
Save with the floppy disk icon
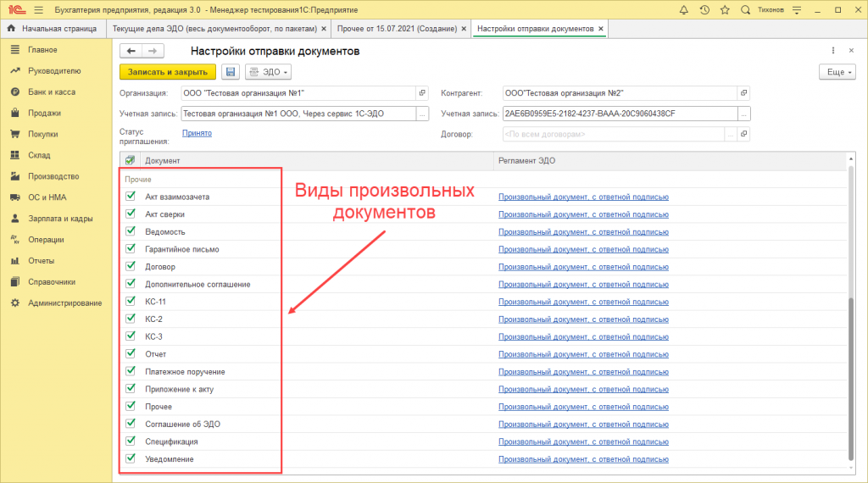pos(231,72)
